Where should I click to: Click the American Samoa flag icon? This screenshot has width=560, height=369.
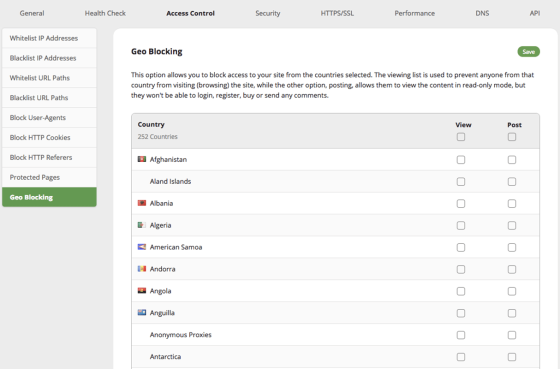[x=142, y=247]
